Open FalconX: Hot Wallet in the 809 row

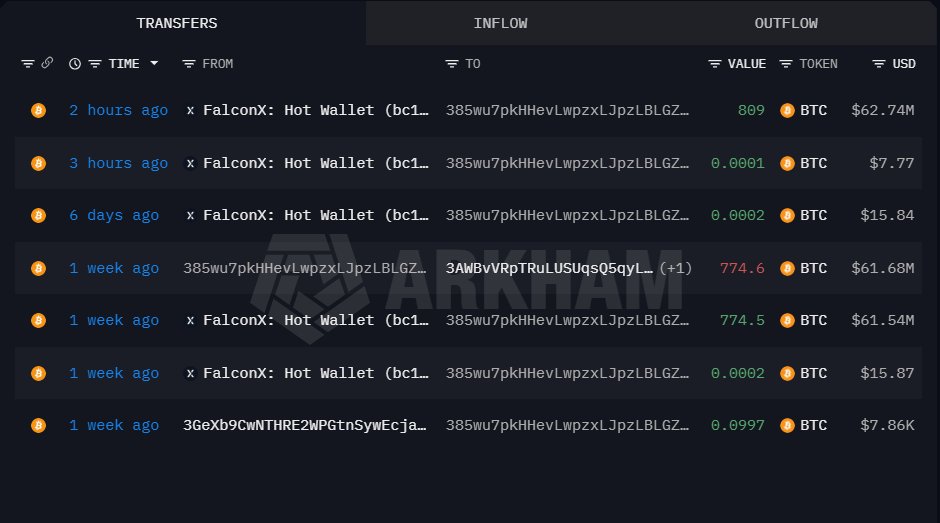point(316,110)
